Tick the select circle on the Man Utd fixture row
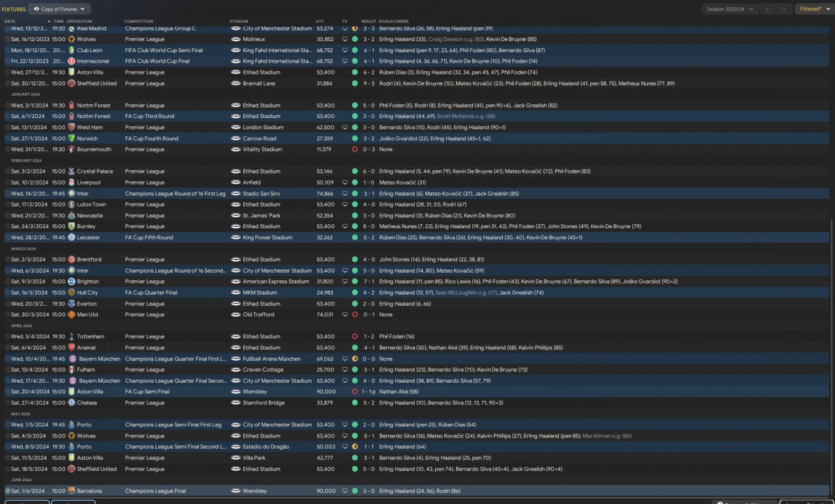Viewport: 835px width, 504px height. (8, 315)
